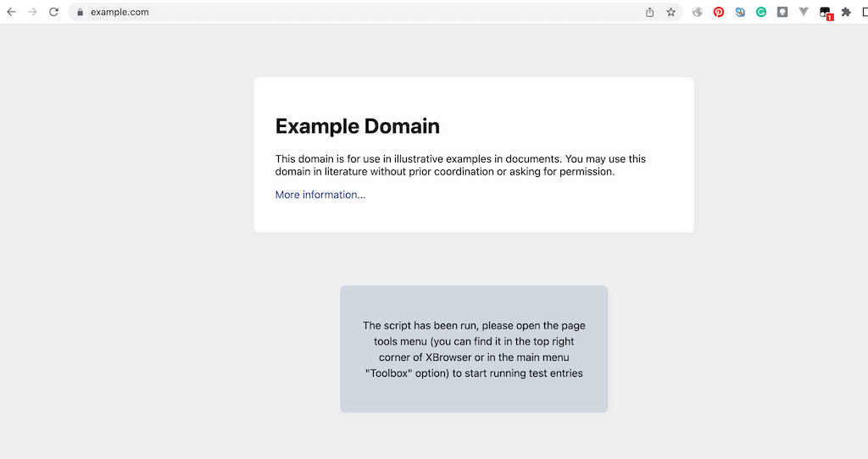Click the forward navigation arrow
868x459 pixels.
click(x=32, y=12)
